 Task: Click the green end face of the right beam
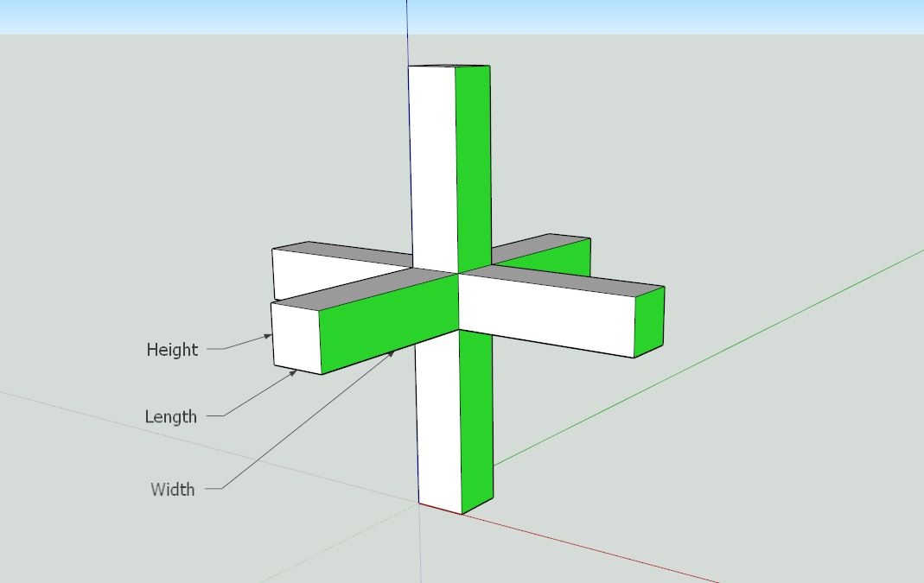coord(649,321)
